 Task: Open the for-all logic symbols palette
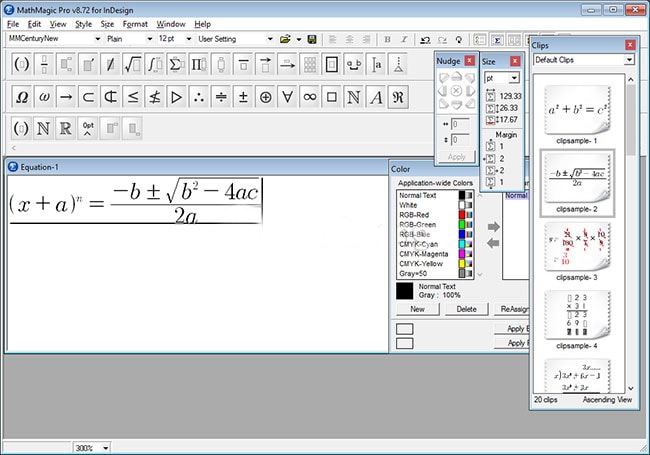pyautogui.click(x=287, y=97)
